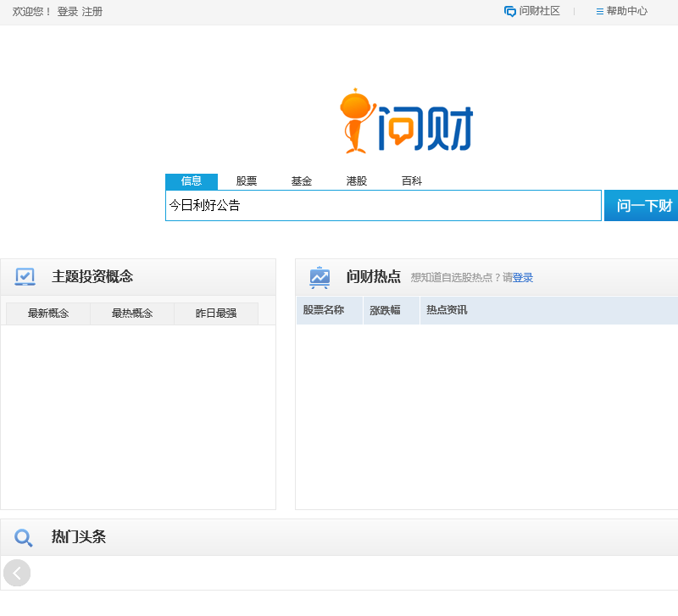This screenshot has height=616, width=678.
Task: Show the 最新概念 tab
Action: click(48, 314)
